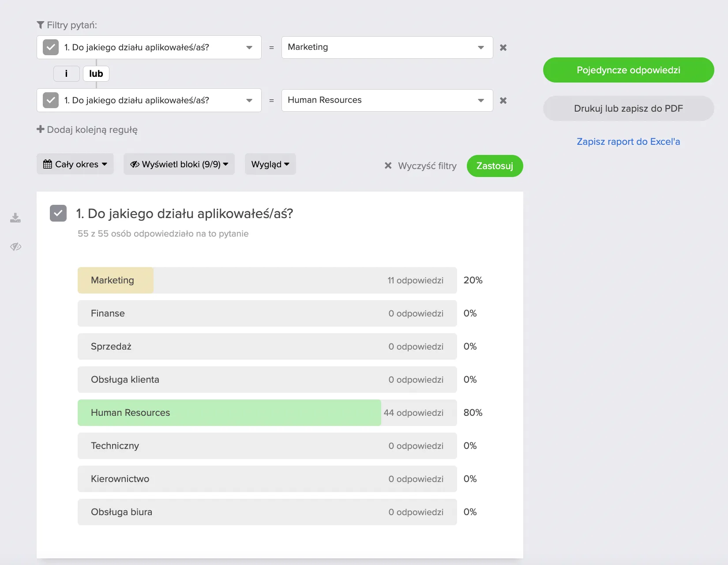Click the Human Resources result bar

267,413
